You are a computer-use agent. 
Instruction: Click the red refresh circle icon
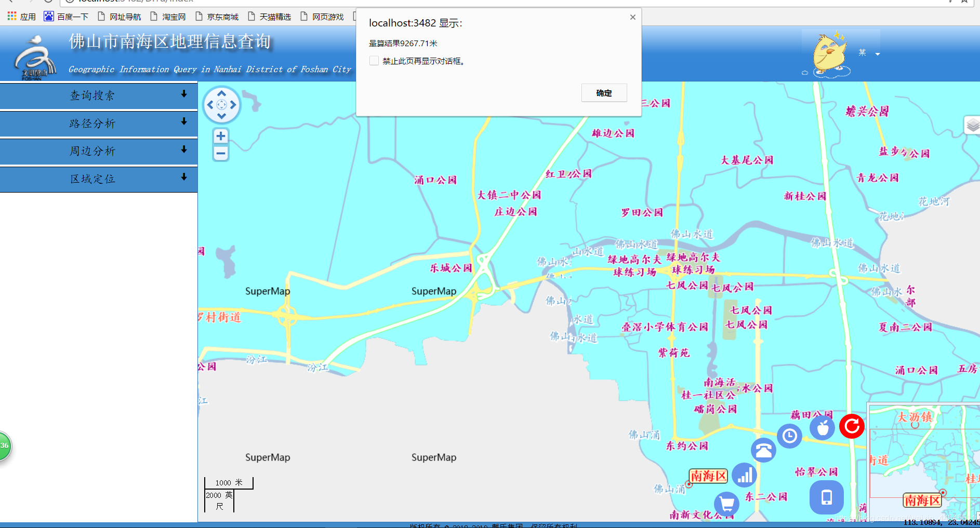pyautogui.click(x=852, y=426)
